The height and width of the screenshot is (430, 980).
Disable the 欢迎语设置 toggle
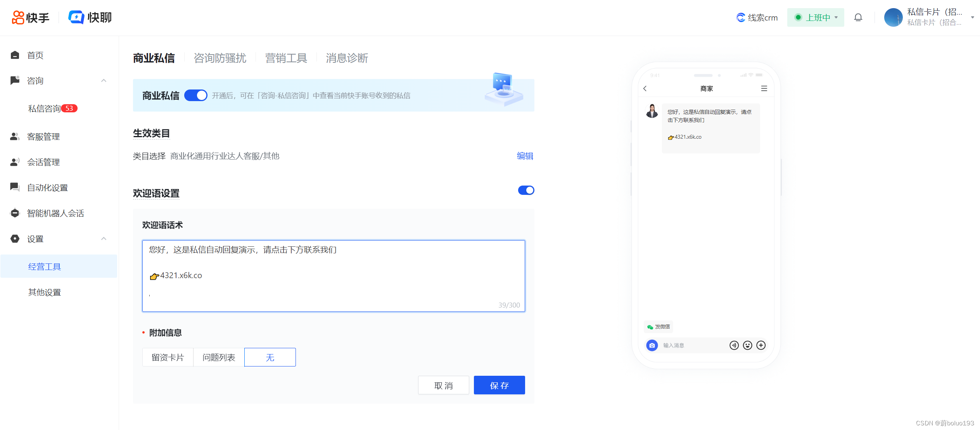click(x=526, y=190)
